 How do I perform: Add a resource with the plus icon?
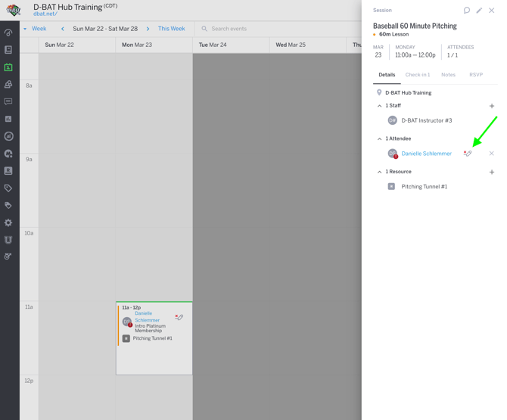492,172
